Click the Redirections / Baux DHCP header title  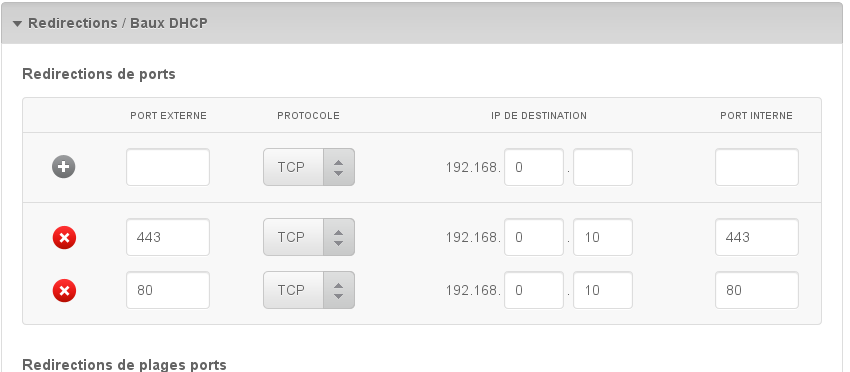118,23
